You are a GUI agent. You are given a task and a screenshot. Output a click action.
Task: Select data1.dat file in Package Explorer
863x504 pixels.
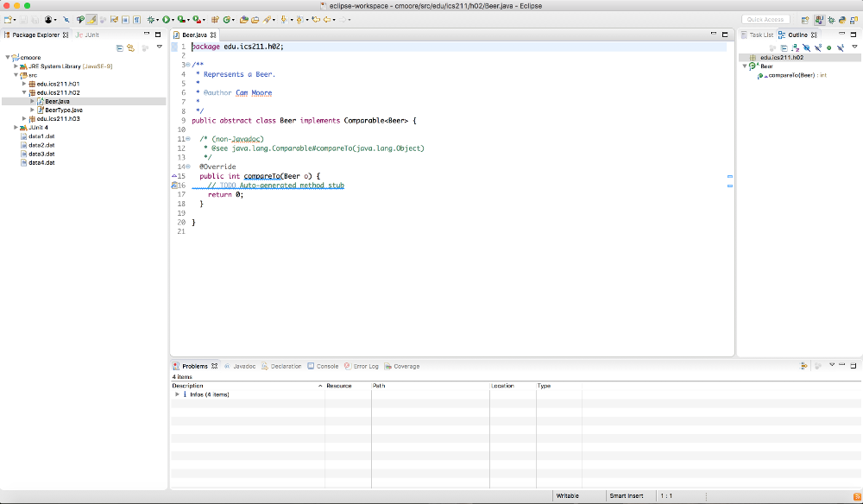[41, 136]
